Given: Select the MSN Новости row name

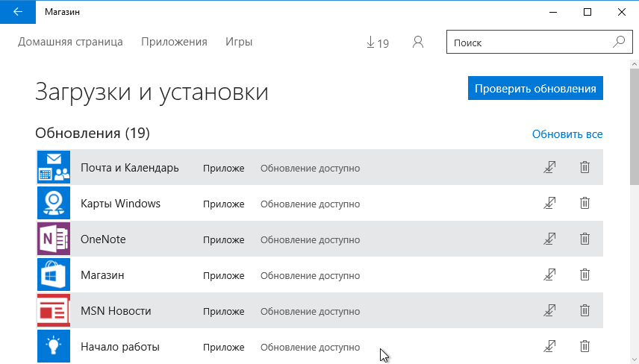Looking at the screenshot, I should (x=116, y=311).
